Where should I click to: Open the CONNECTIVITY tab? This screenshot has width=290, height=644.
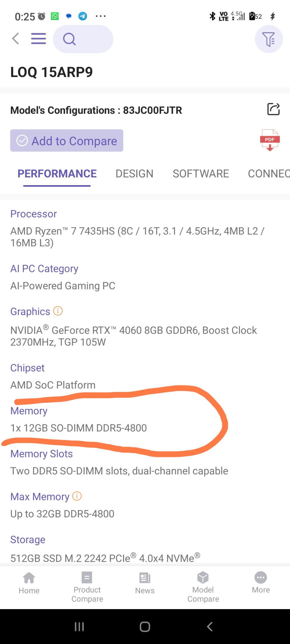[x=269, y=174]
